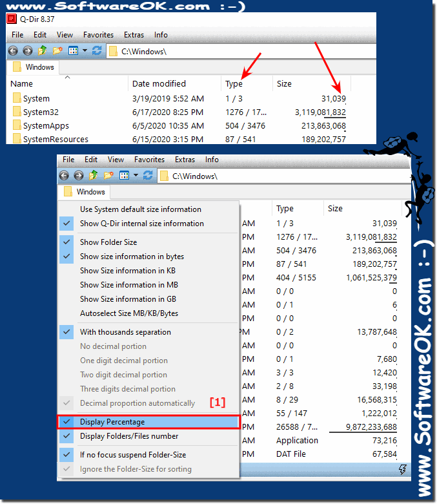
Task: Open Info menu in upper window
Action: (161, 35)
